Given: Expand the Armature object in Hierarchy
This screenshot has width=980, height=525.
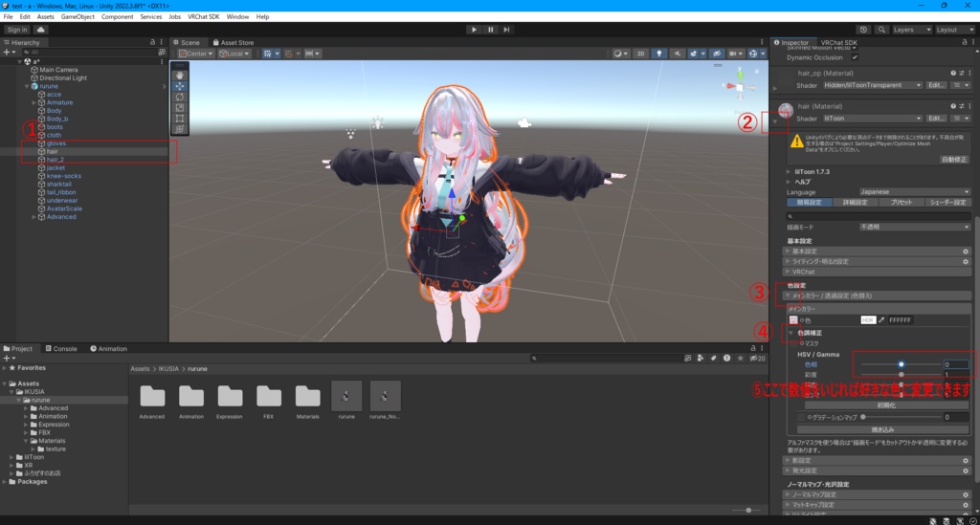Looking at the screenshot, I should (x=33, y=102).
